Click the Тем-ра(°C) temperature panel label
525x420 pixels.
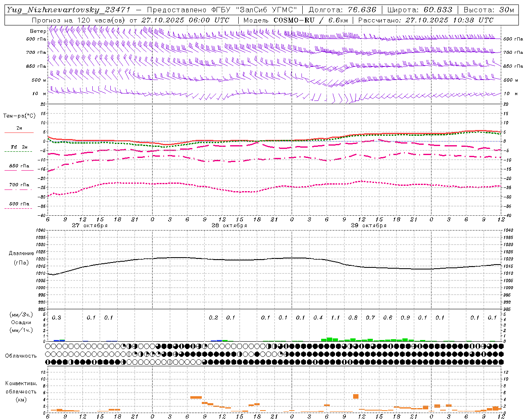click(x=19, y=116)
